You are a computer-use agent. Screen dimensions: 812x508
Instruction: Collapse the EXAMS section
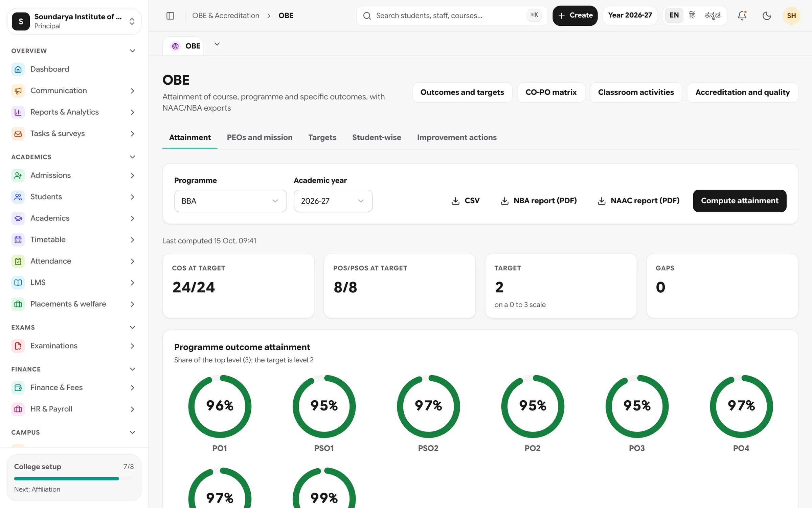pyautogui.click(x=132, y=327)
